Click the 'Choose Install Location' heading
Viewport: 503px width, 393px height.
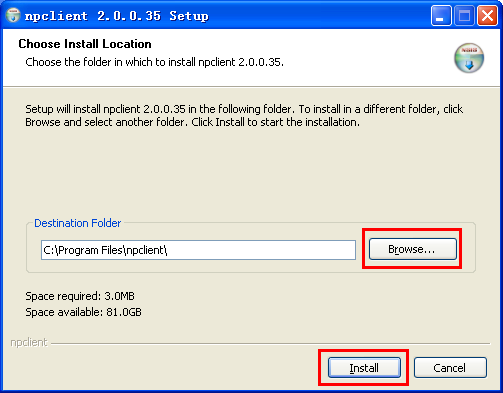(85, 44)
